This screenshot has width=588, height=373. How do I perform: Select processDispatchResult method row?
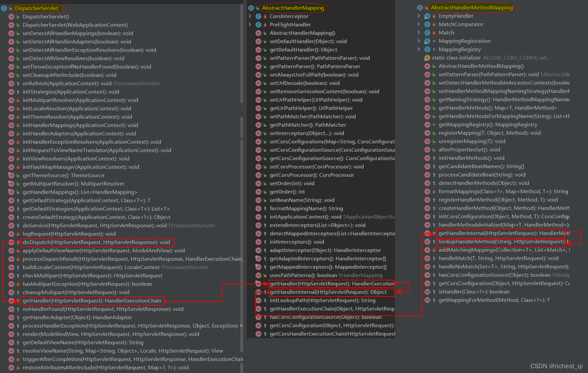coord(133,259)
